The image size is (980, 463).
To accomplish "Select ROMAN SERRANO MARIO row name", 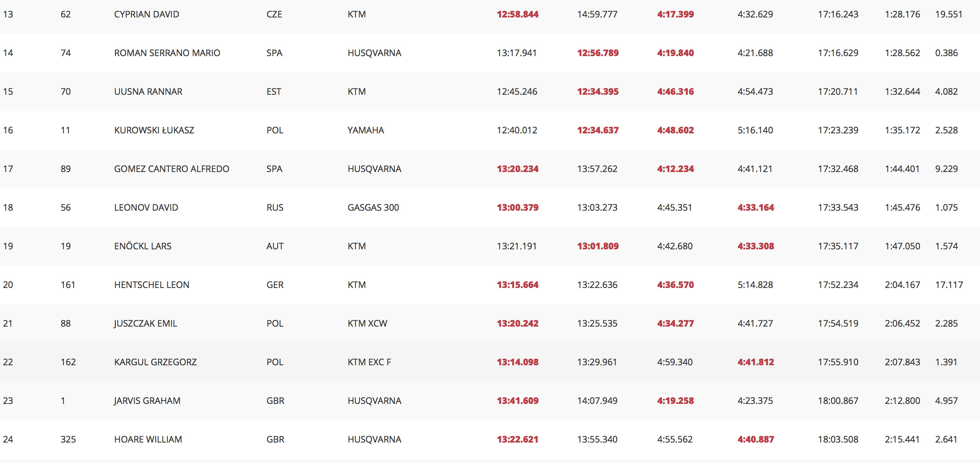I will click(x=167, y=53).
